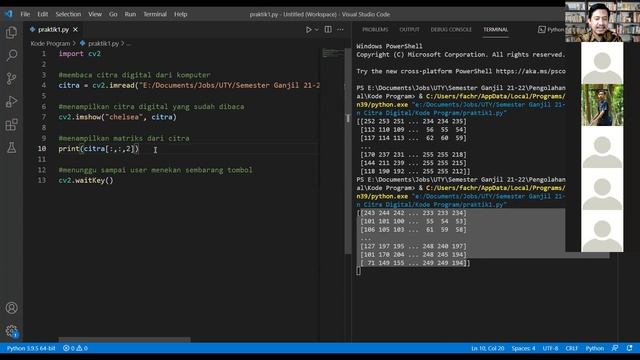Click the #membaca citra digital comment

click(x=135, y=75)
